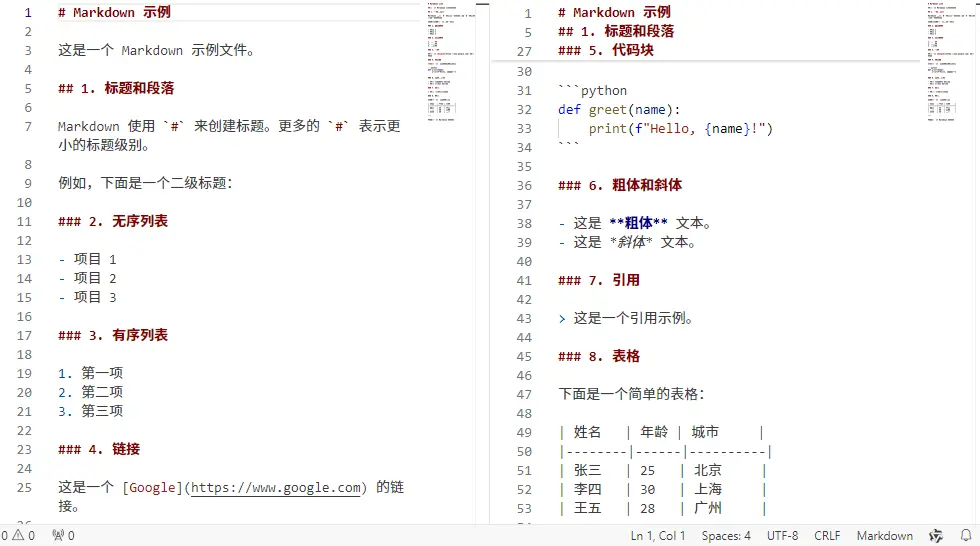The width and height of the screenshot is (980, 546).
Task: Go to line via Ln 1, Col 1
Action: click(x=658, y=535)
